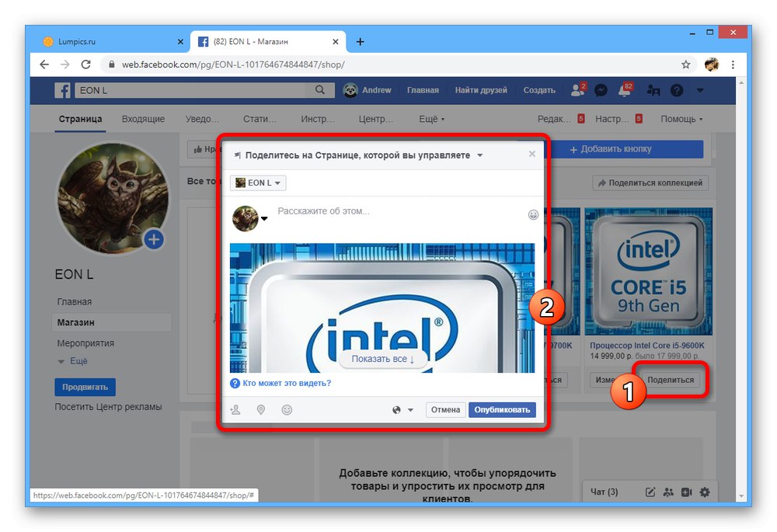The width and height of the screenshot is (777, 532).
Task: Click Кто может это видеть? link
Action: pyautogui.click(x=287, y=383)
